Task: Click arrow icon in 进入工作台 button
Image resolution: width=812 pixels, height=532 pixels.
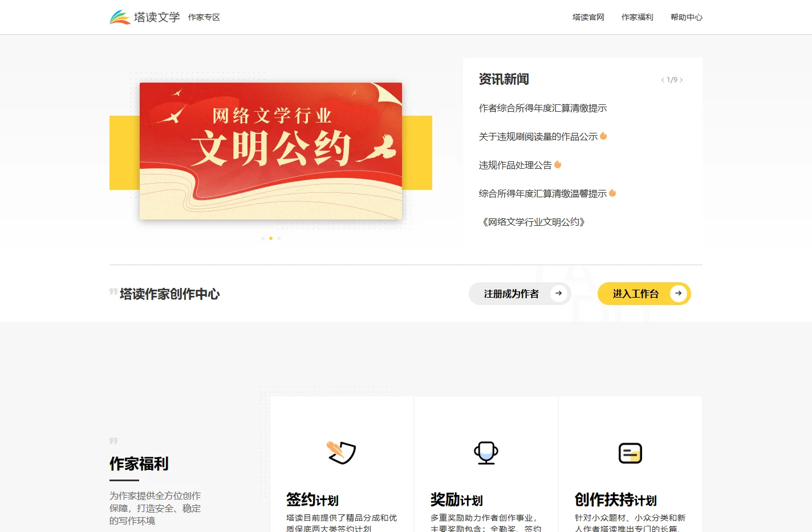Action: (x=678, y=293)
